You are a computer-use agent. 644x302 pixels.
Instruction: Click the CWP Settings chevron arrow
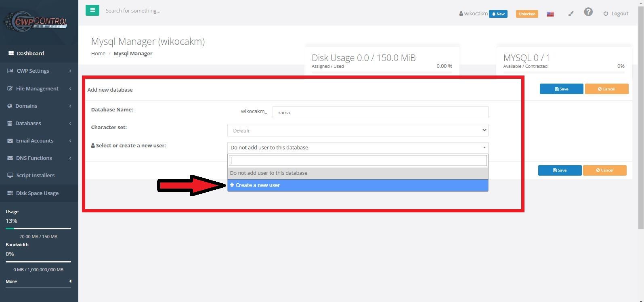(70, 71)
